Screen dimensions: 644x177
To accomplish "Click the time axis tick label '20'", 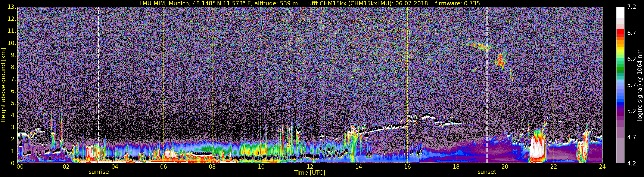I will click(x=505, y=167).
